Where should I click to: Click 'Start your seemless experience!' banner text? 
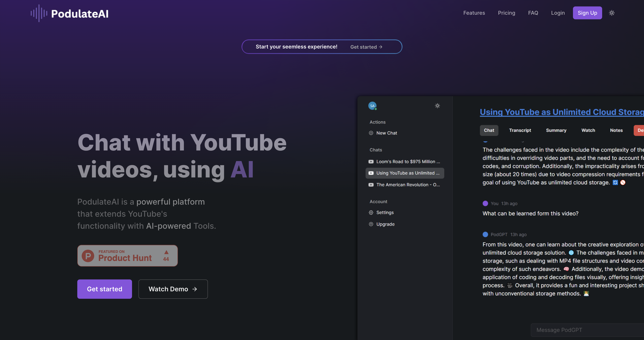coord(296,47)
